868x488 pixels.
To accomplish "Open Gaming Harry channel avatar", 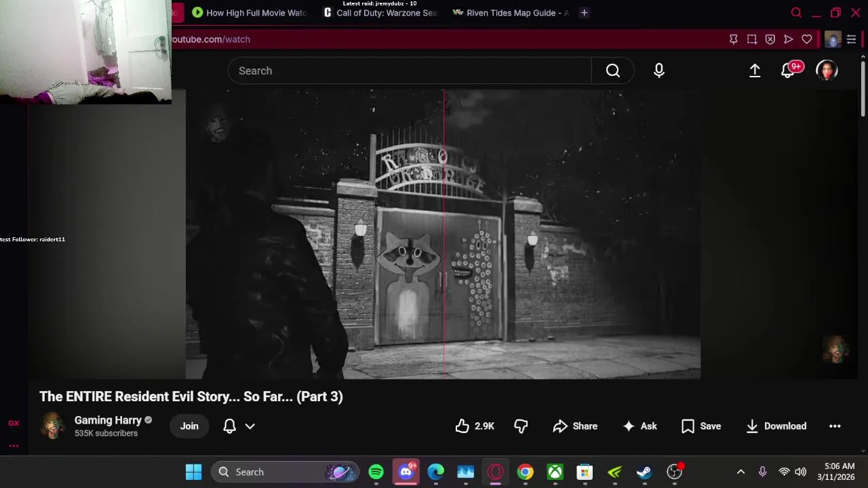I will pyautogui.click(x=53, y=426).
